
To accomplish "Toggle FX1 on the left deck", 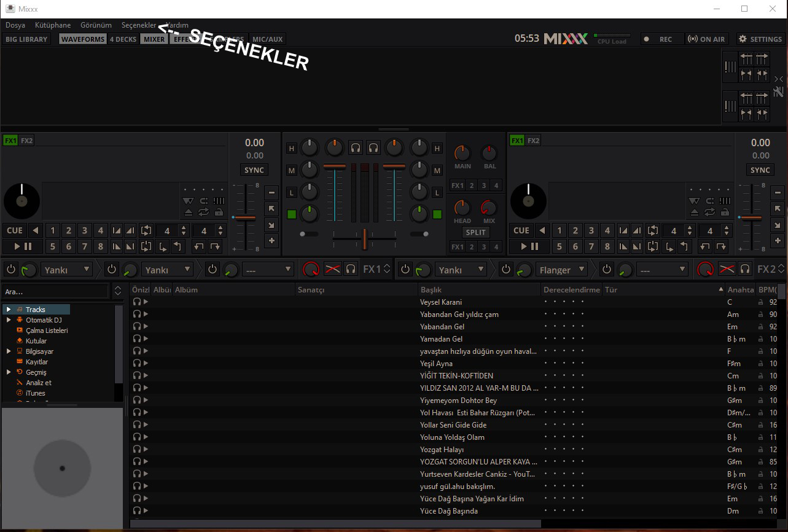I will (10, 141).
